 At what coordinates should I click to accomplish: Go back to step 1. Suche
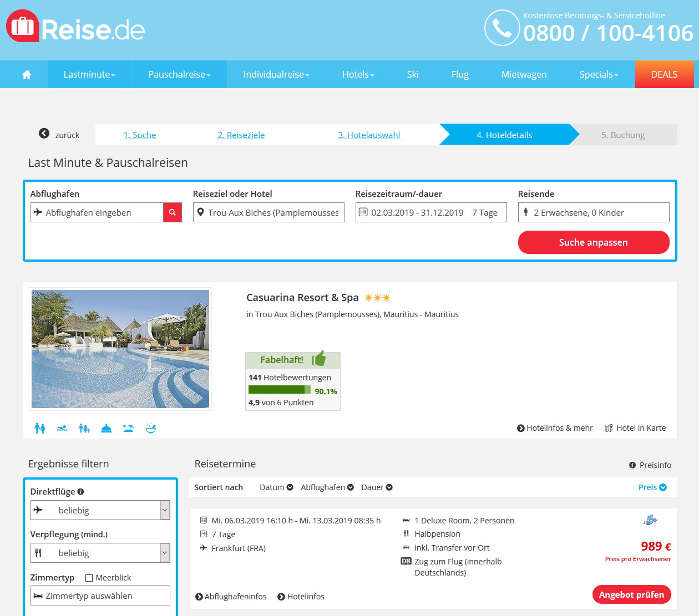pos(140,135)
